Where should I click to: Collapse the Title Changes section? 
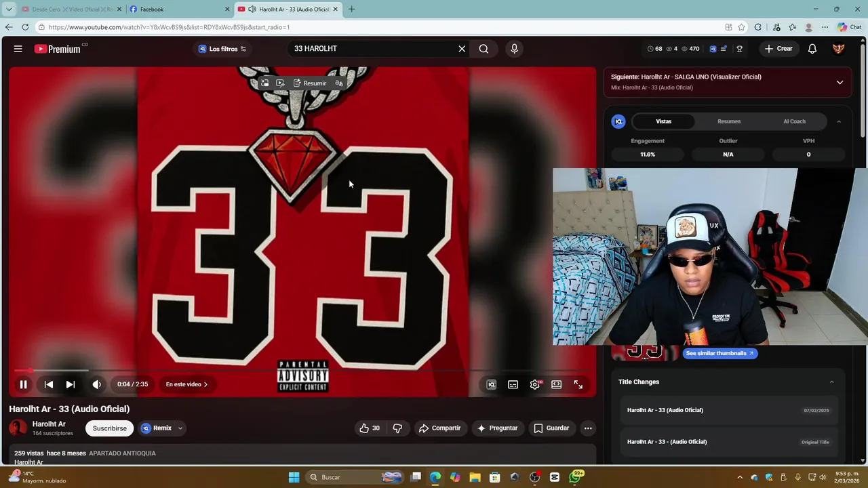(x=832, y=382)
